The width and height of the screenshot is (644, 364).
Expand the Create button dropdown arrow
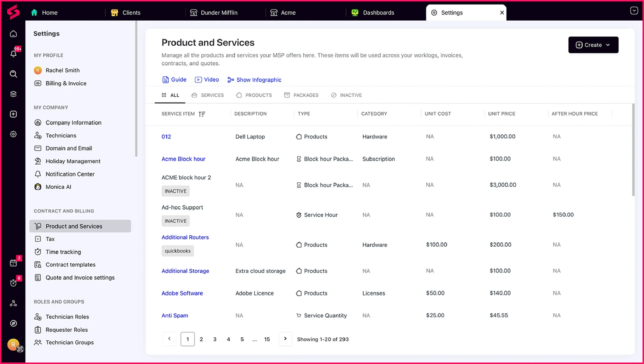[609, 45]
